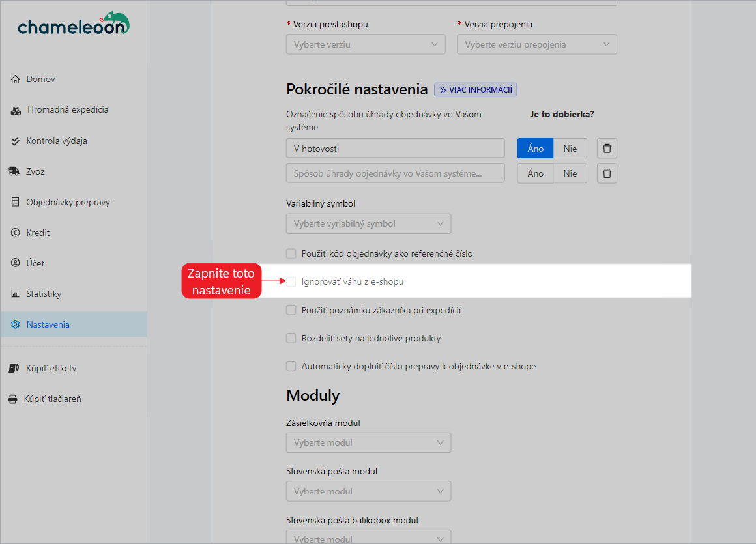The height and width of the screenshot is (544, 756).
Task: Click the Spôsob úhrady objednávky input field
Action: pos(395,173)
